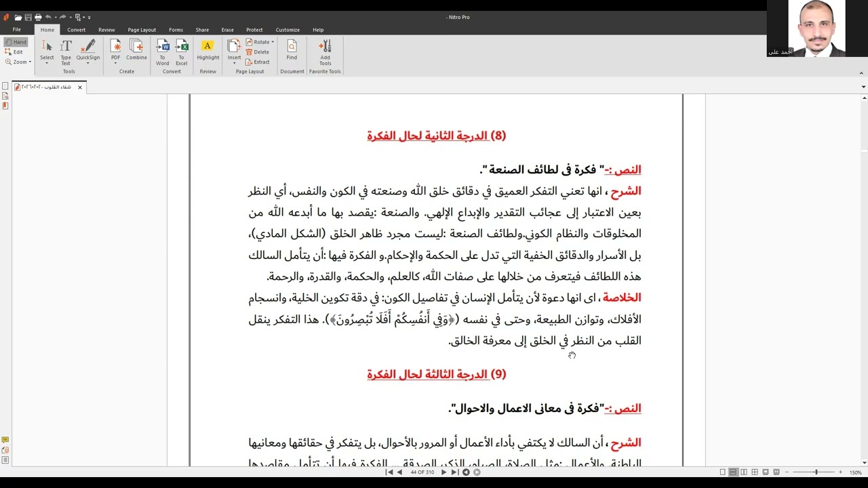Activate the Highlight tool

208,50
